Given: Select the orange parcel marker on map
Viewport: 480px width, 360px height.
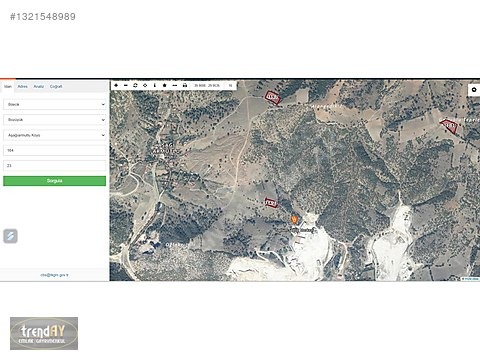Looking at the screenshot, I should [x=294, y=219].
